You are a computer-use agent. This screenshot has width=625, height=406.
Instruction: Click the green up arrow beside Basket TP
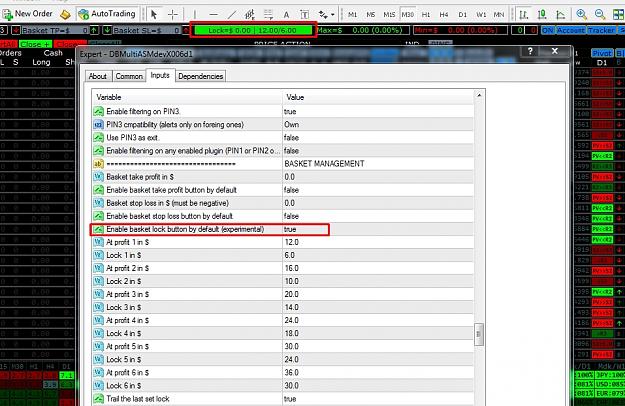click(94, 30)
